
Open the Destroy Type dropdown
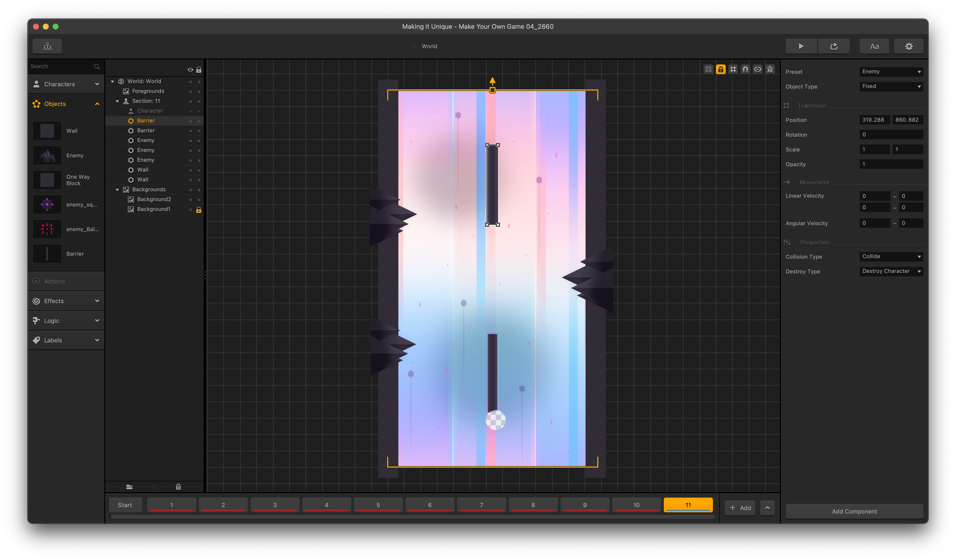click(891, 271)
